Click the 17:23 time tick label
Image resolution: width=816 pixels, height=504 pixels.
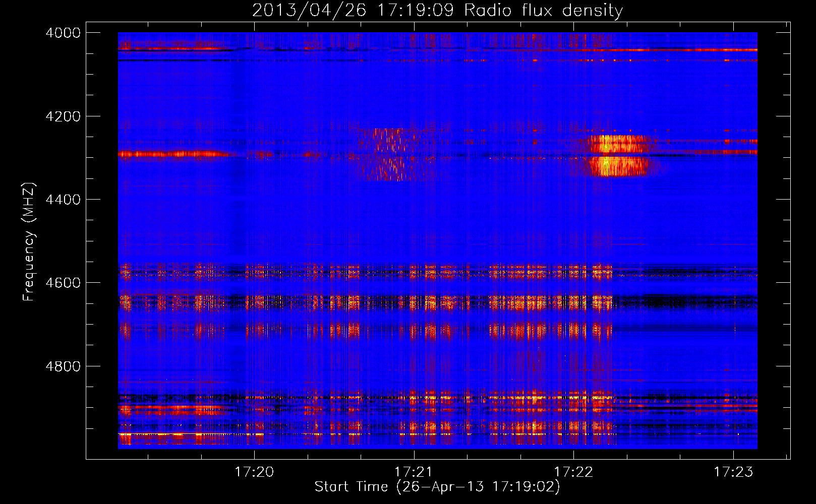tap(733, 472)
